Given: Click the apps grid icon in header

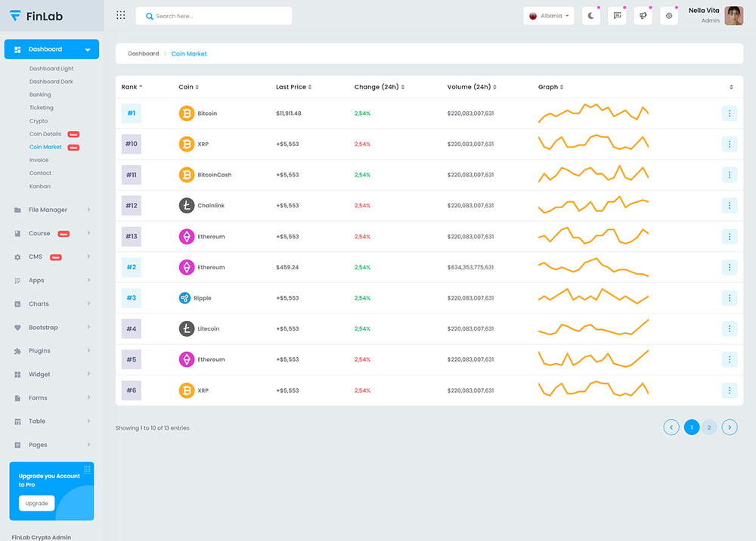Looking at the screenshot, I should pyautogui.click(x=120, y=15).
